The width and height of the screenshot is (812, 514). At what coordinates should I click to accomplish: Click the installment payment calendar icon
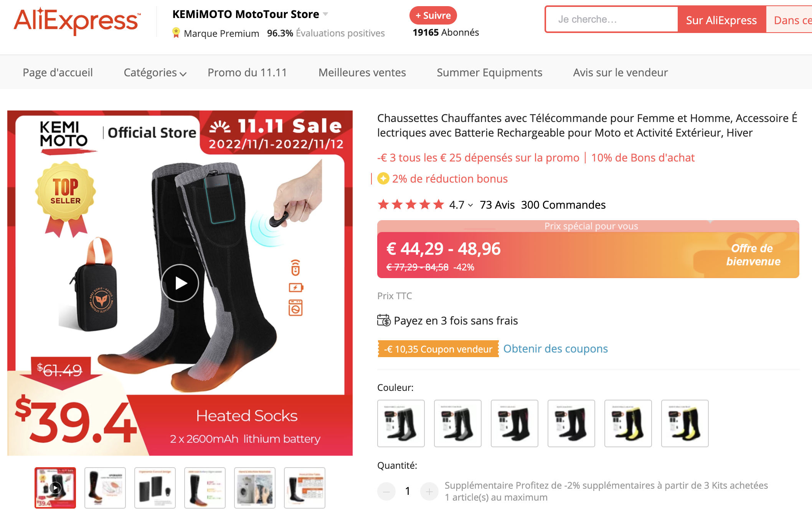(384, 320)
